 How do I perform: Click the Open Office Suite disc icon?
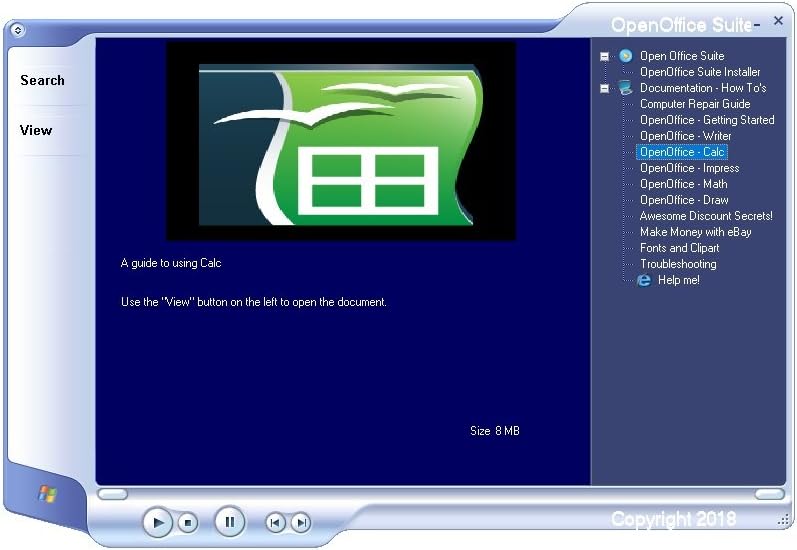pos(625,56)
